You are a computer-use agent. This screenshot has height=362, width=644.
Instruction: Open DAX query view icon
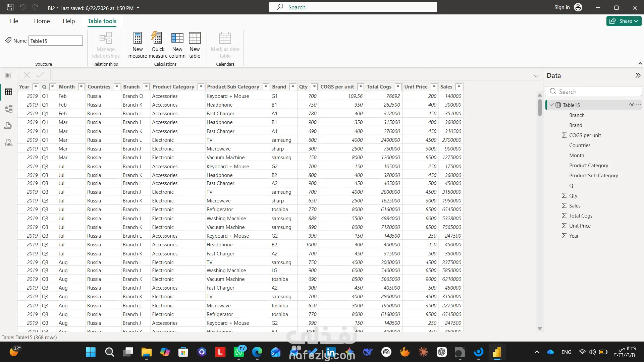click(x=8, y=126)
